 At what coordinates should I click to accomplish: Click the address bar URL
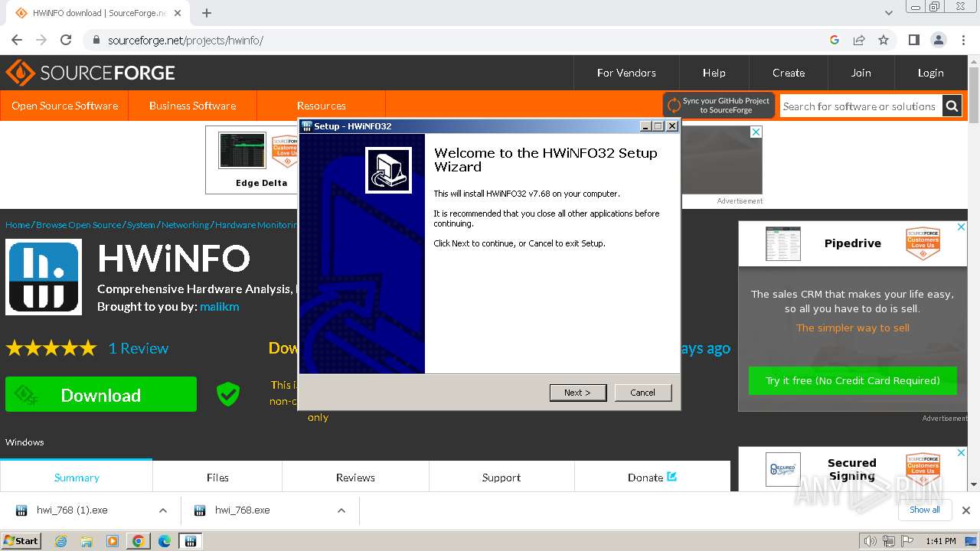point(185,40)
